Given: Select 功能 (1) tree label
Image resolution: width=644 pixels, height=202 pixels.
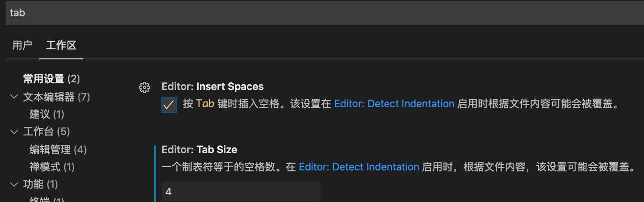Looking at the screenshot, I should pyautogui.click(x=41, y=184).
